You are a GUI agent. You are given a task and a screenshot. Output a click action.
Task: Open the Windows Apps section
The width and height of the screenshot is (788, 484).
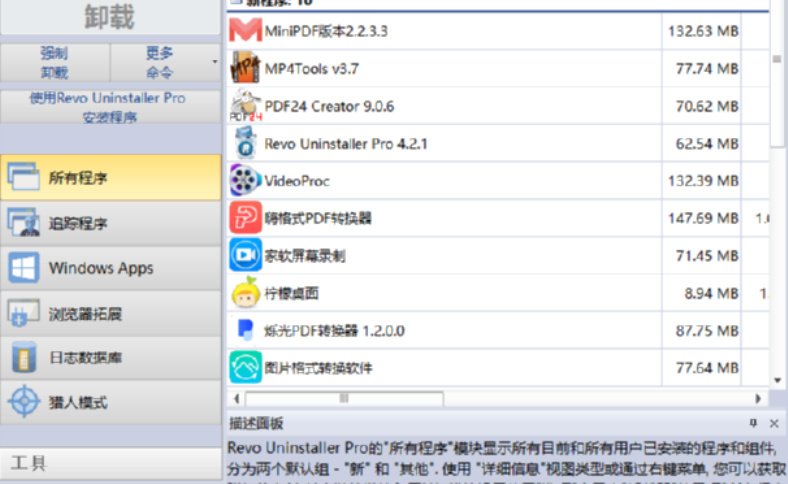(x=110, y=268)
